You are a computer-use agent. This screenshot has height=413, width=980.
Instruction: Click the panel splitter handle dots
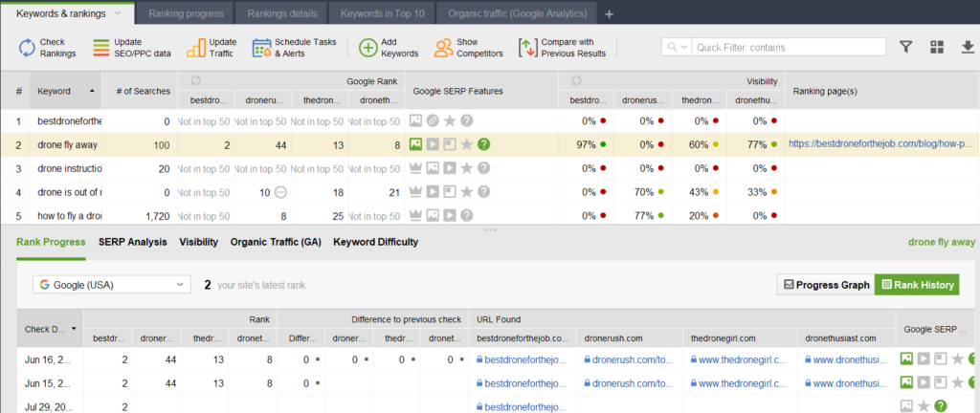point(490,229)
